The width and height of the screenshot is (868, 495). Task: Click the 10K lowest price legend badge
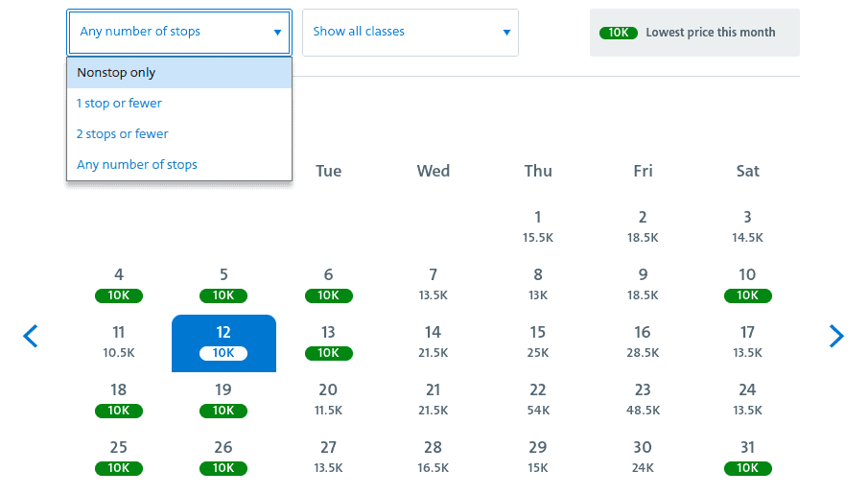tap(619, 33)
